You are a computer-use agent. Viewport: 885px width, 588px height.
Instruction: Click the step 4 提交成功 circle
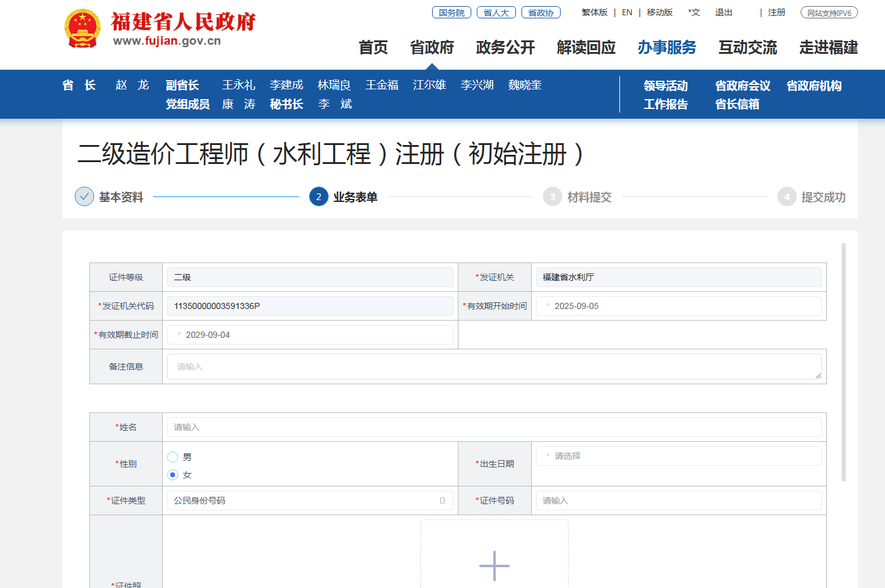(x=786, y=196)
